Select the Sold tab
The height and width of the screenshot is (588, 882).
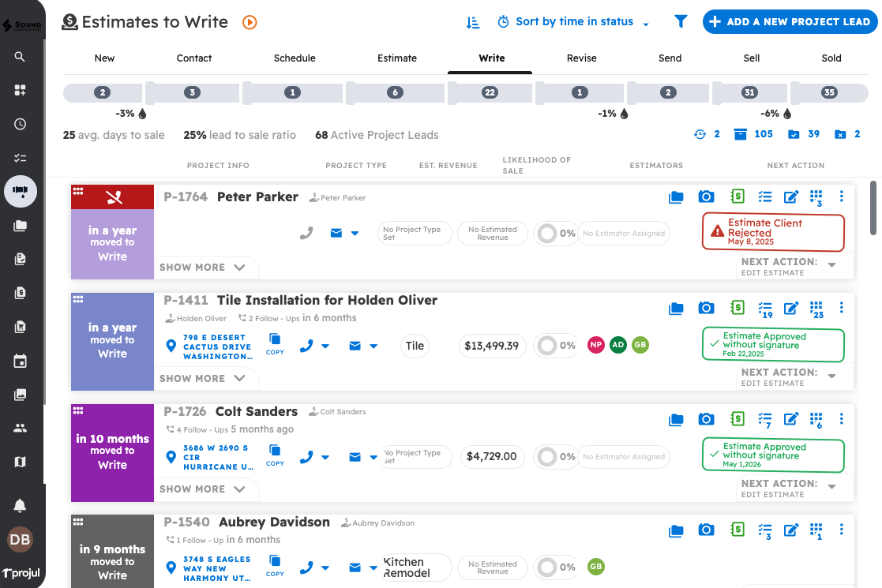(831, 58)
